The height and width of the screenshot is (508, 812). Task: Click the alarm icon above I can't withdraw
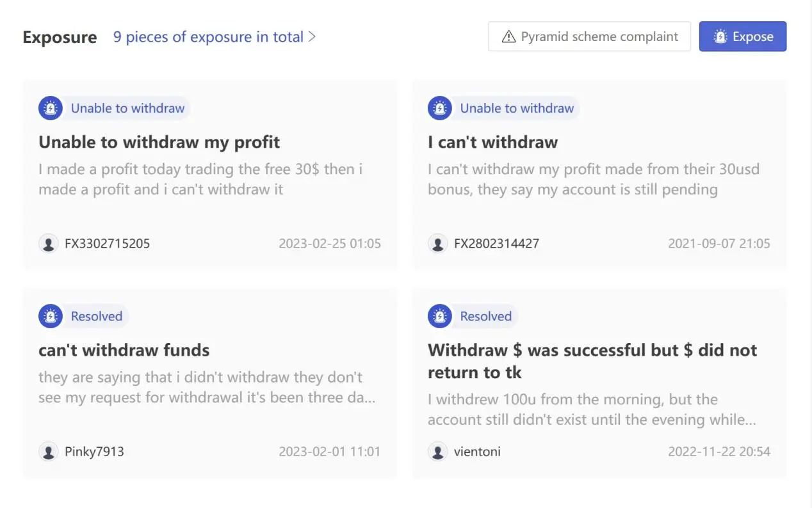[440, 108]
